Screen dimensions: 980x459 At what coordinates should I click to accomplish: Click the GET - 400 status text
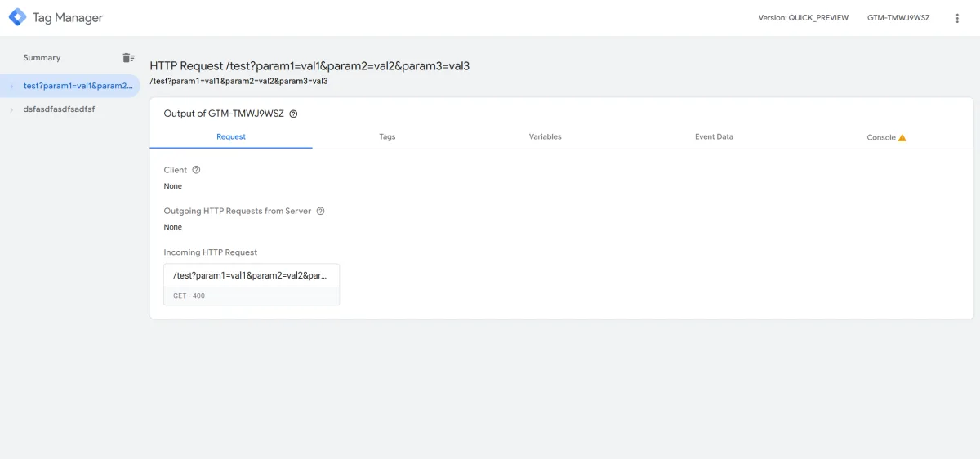(x=189, y=296)
